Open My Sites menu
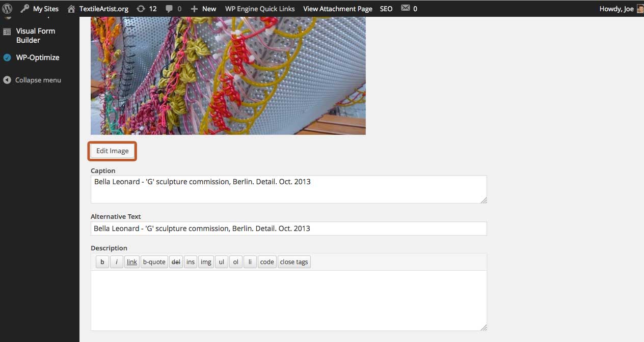 coord(40,9)
